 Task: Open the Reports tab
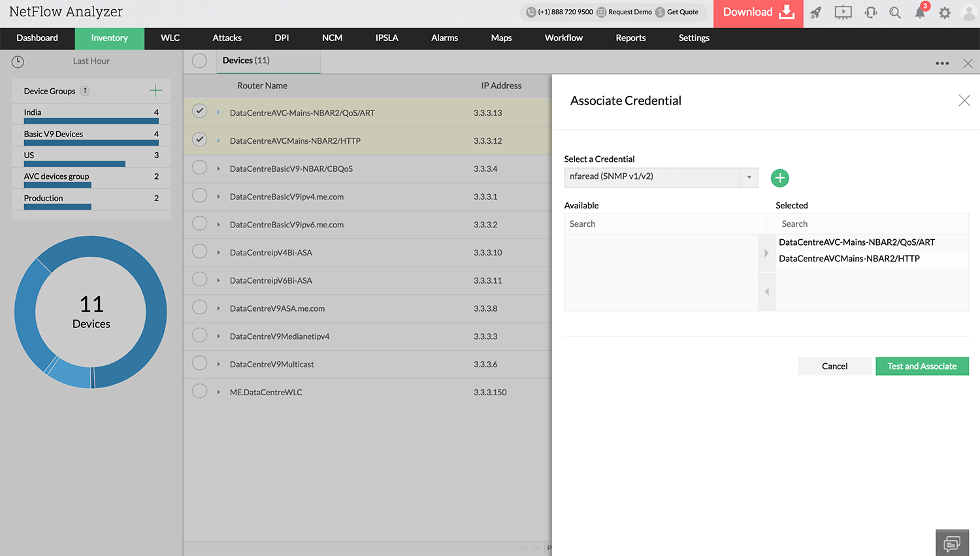click(x=630, y=39)
